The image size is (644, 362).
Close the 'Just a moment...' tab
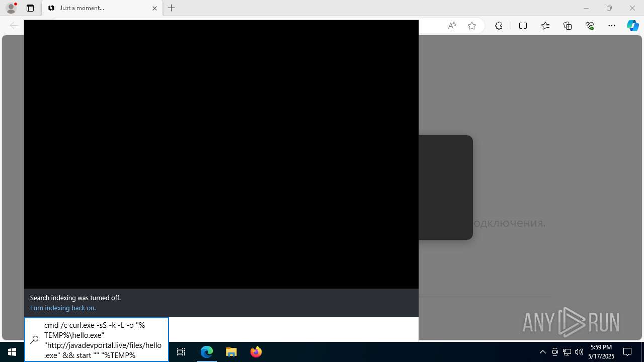[x=155, y=8]
